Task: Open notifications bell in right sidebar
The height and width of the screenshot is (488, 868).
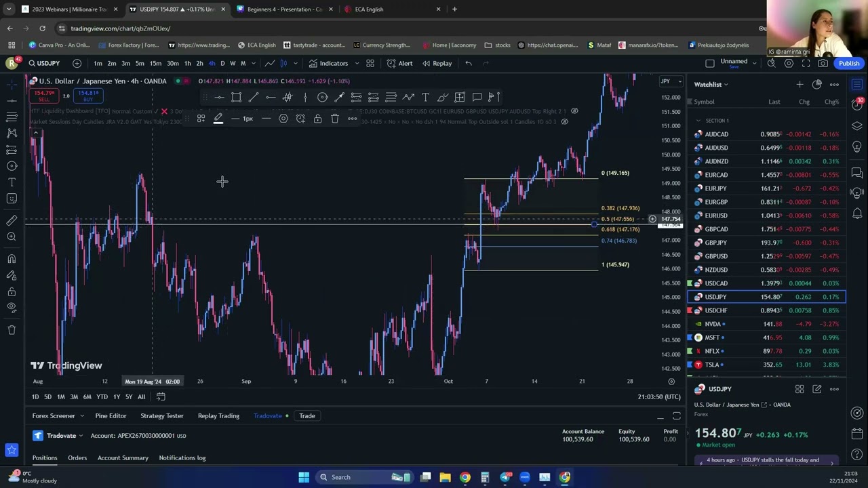Action: click(x=857, y=214)
